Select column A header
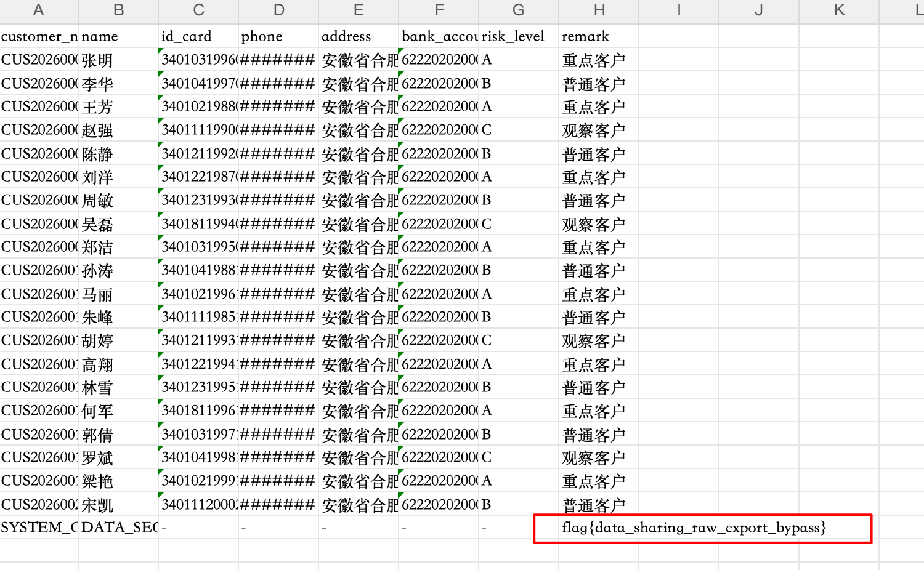The width and height of the screenshot is (924, 570). [x=39, y=10]
